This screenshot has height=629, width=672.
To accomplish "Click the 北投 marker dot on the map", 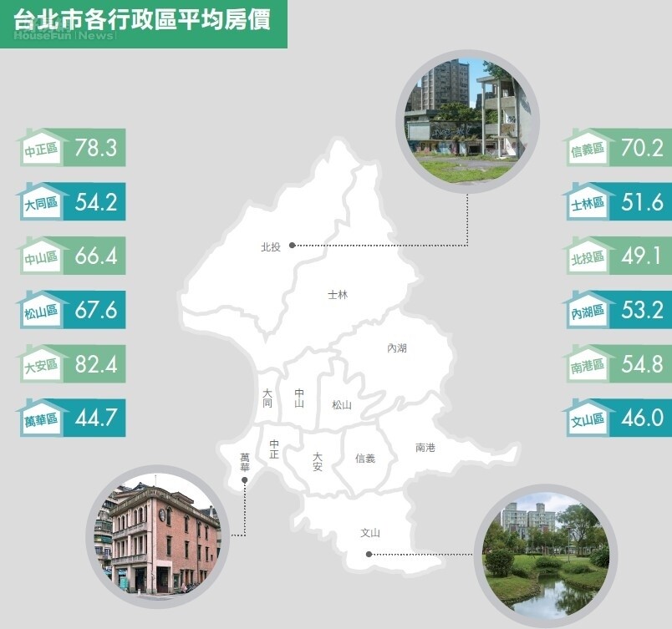I will coord(292,245).
